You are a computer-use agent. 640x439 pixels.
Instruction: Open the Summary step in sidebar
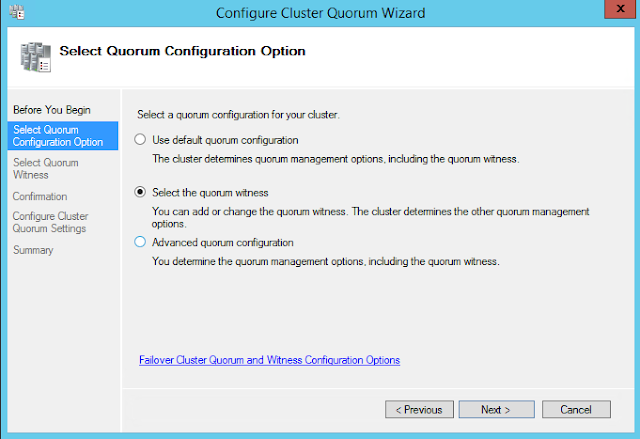click(x=33, y=250)
